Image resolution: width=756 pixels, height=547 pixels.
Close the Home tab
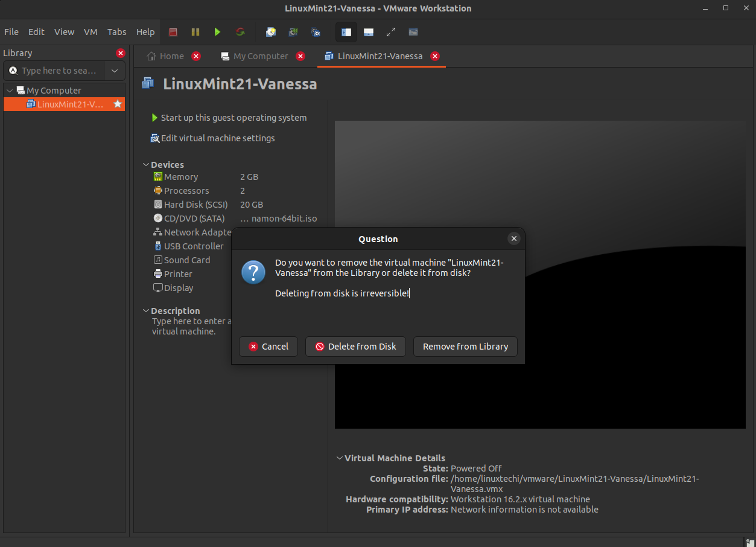pos(196,56)
